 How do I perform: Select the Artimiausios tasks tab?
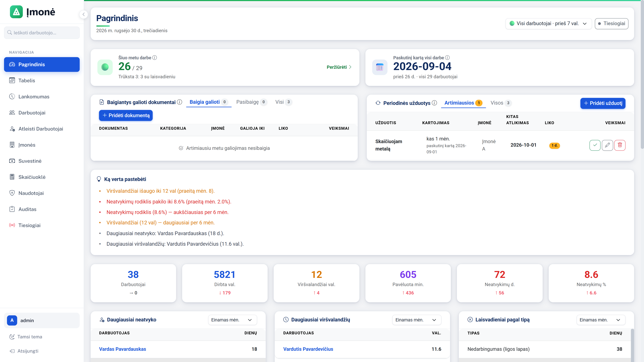(x=463, y=103)
